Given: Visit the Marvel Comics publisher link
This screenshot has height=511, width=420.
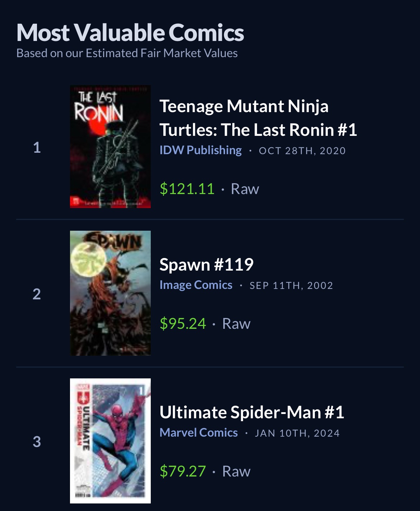Looking at the screenshot, I should (x=199, y=433).
